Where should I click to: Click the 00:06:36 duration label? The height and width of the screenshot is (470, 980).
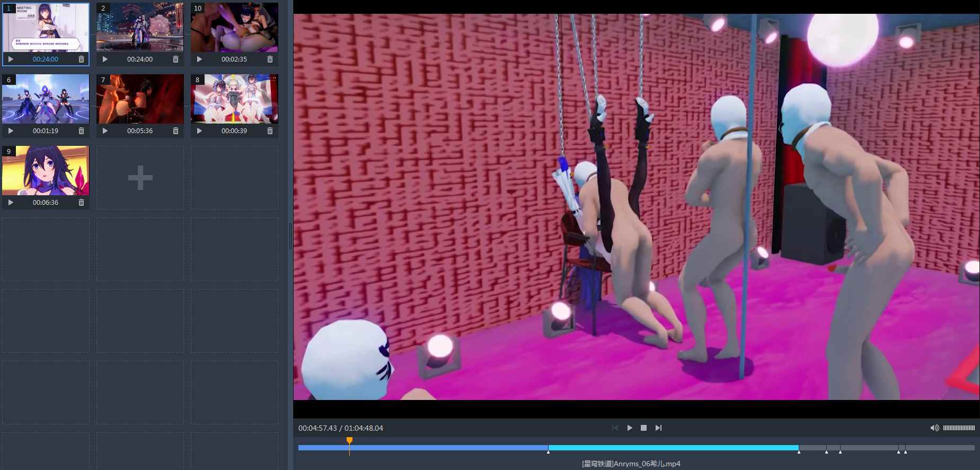pyautogui.click(x=46, y=203)
